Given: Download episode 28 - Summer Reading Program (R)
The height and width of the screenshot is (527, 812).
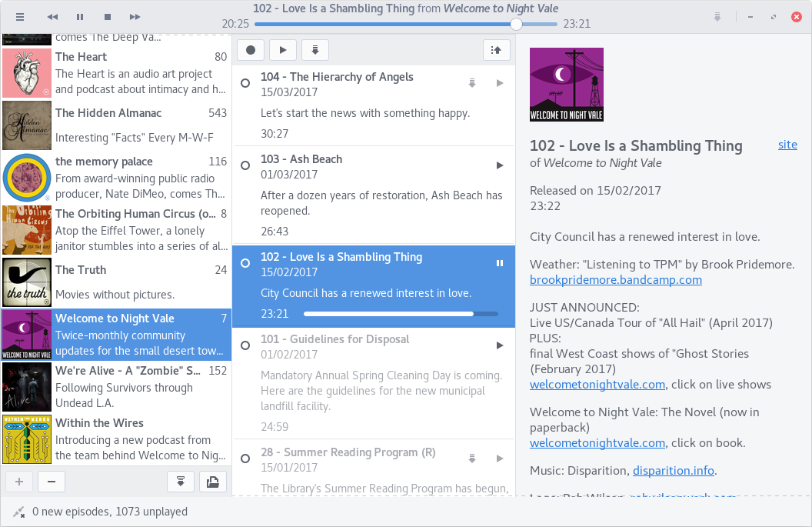Looking at the screenshot, I should (x=472, y=459).
